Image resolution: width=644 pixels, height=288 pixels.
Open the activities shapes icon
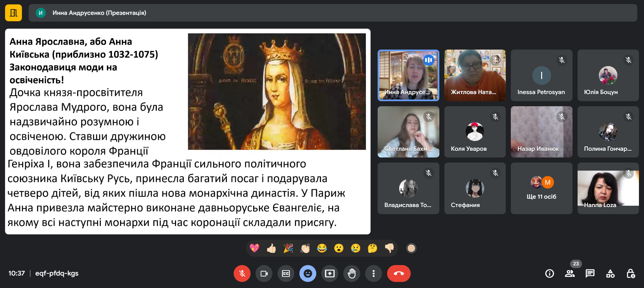point(610,273)
